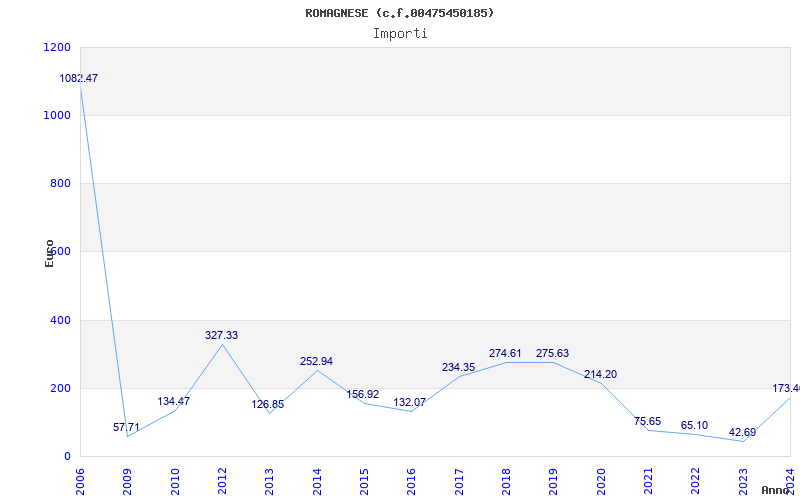Click the 327.33 peak value label

click(221, 336)
